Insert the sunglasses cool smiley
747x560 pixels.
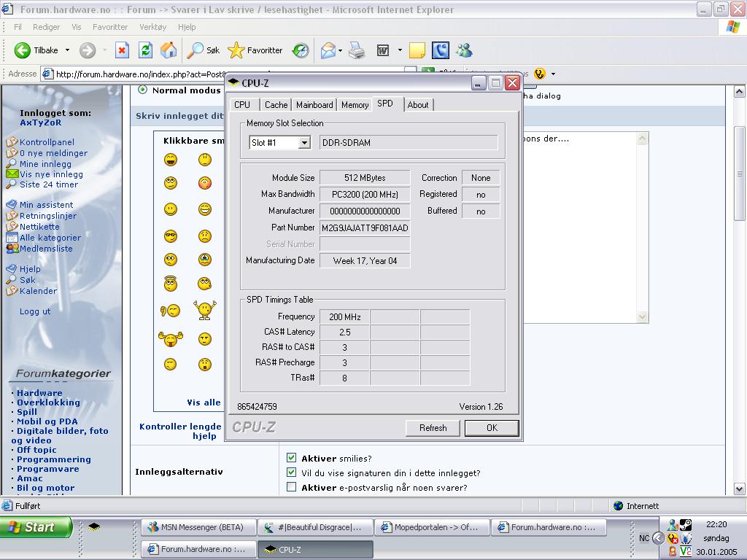pos(171,236)
